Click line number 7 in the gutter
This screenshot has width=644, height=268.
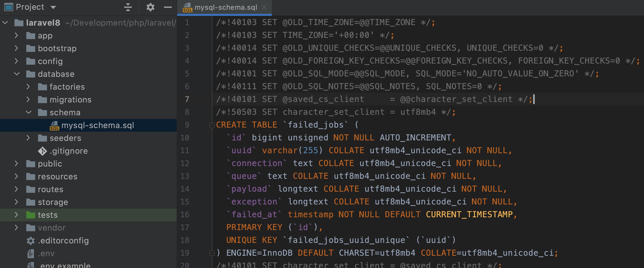coord(187,99)
